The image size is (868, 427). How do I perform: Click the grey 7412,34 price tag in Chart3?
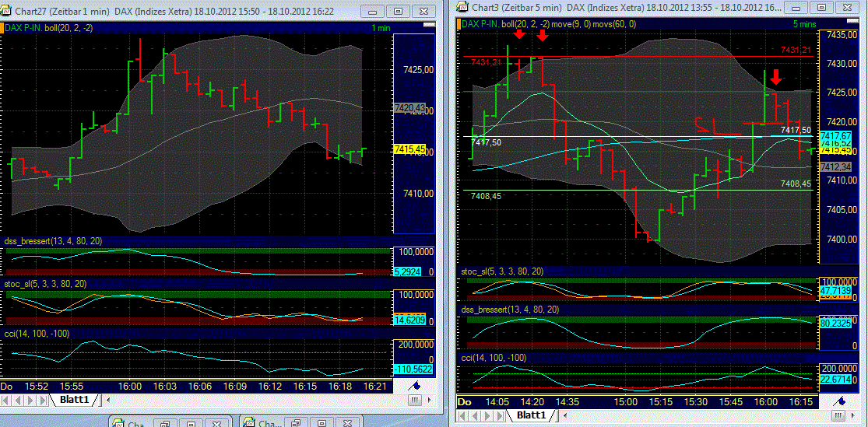(x=835, y=166)
